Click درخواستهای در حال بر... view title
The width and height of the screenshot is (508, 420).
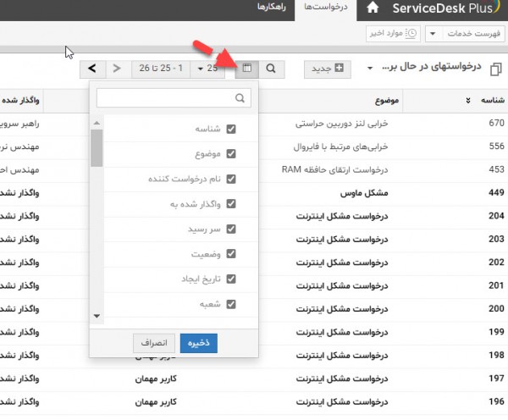432,67
